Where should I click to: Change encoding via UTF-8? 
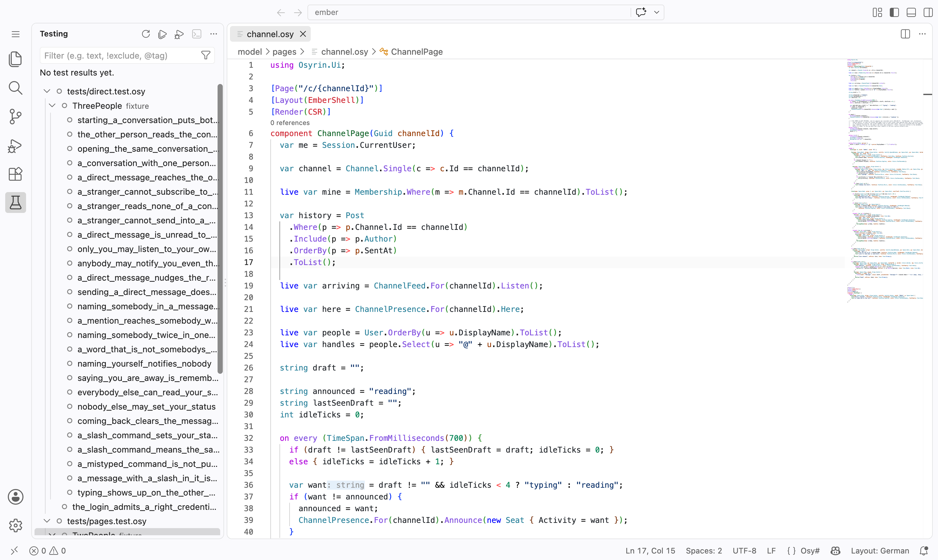pyautogui.click(x=744, y=551)
